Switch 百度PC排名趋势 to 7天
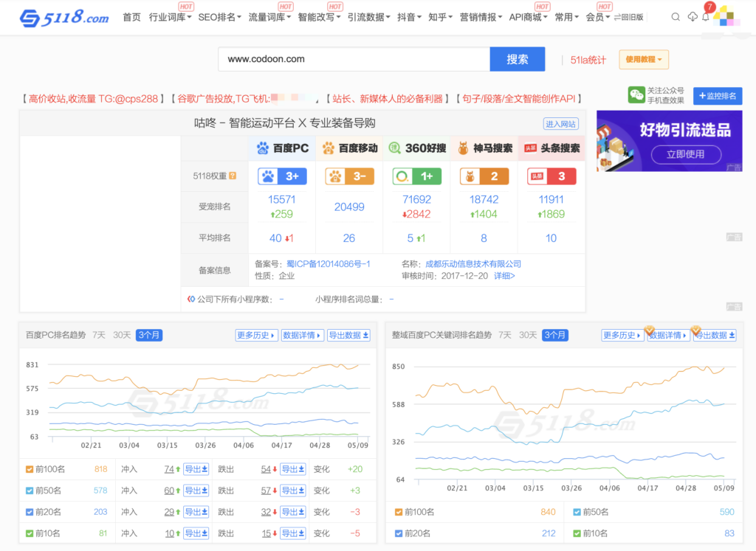 (x=99, y=335)
